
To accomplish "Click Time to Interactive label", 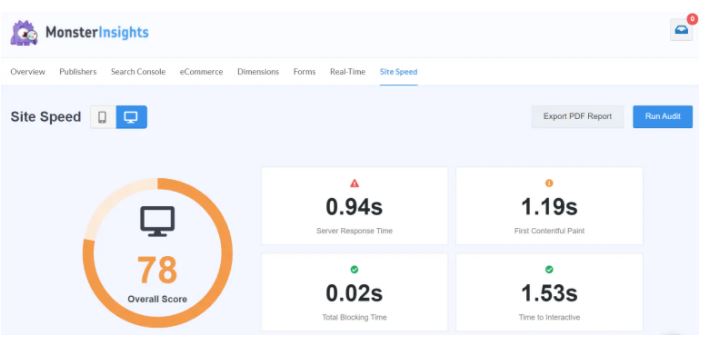I will 549,317.
